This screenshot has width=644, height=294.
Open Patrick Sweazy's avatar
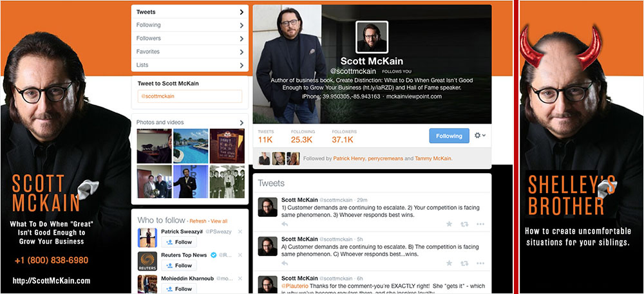(147, 238)
